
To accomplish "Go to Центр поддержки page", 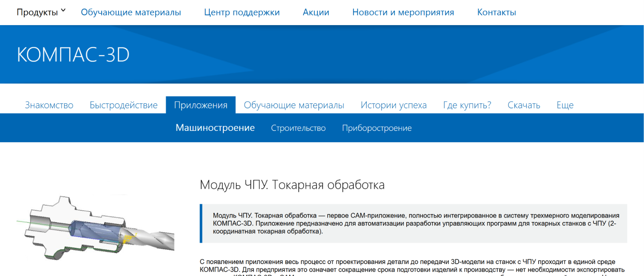I will pos(242,12).
